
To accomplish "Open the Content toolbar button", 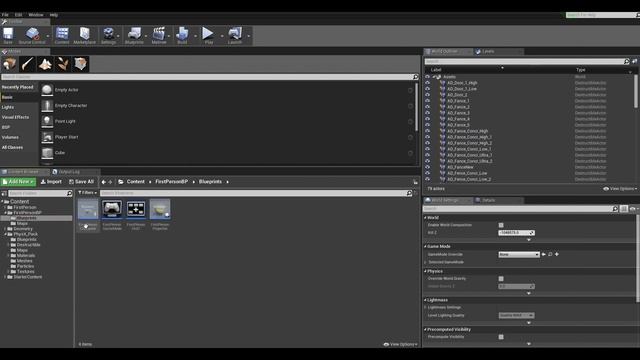I will point(62,34).
